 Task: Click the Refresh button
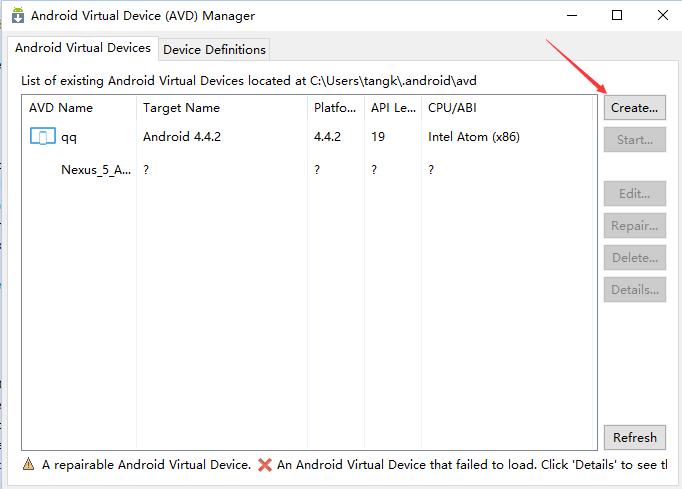tap(635, 437)
